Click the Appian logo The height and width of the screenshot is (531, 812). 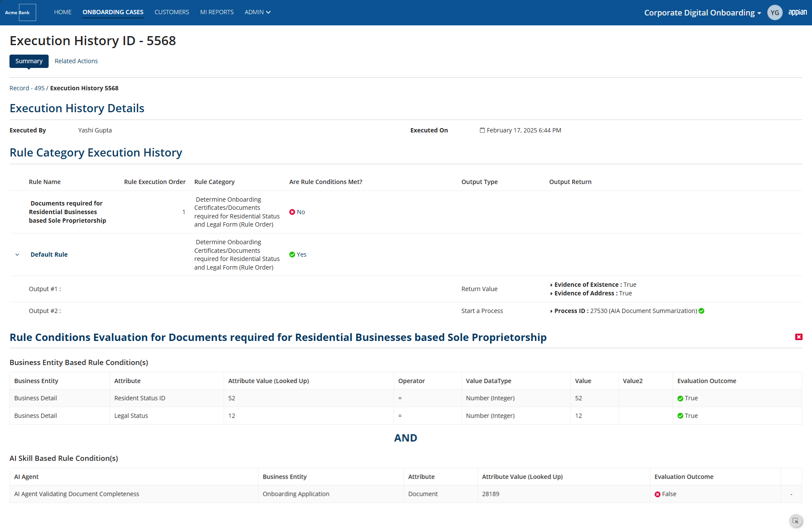pos(797,12)
